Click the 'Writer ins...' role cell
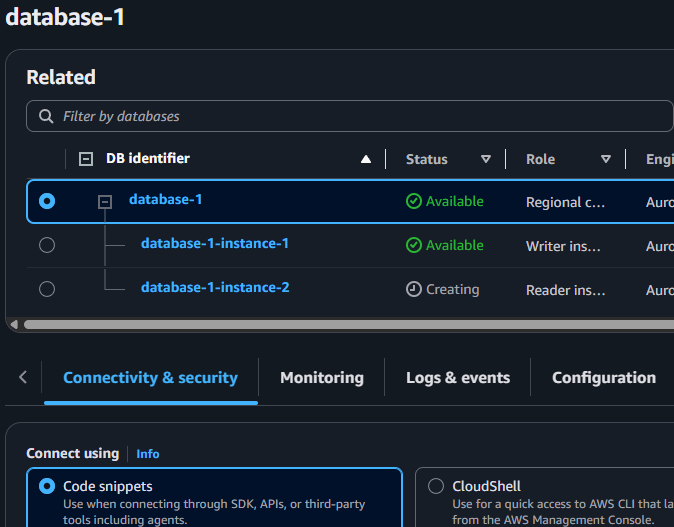This screenshot has height=527, width=674. click(563, 246)
